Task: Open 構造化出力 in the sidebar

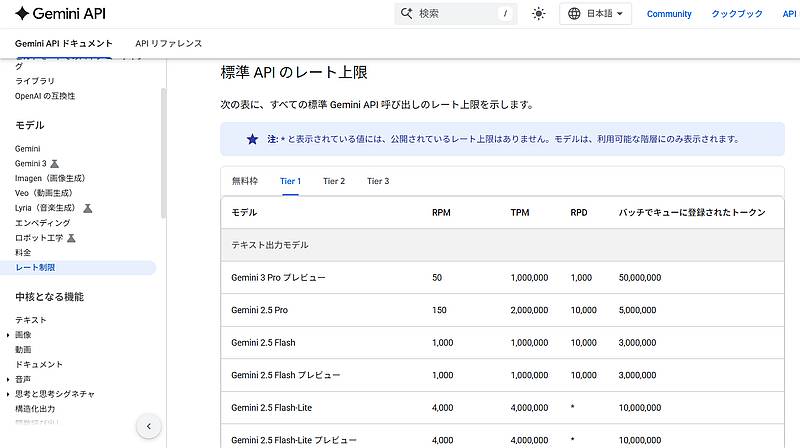Action: point(35,409)
